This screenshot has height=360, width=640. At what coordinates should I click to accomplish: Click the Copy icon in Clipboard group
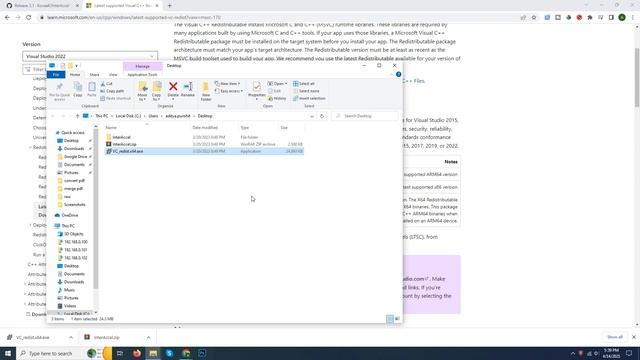tap(78, 89)
